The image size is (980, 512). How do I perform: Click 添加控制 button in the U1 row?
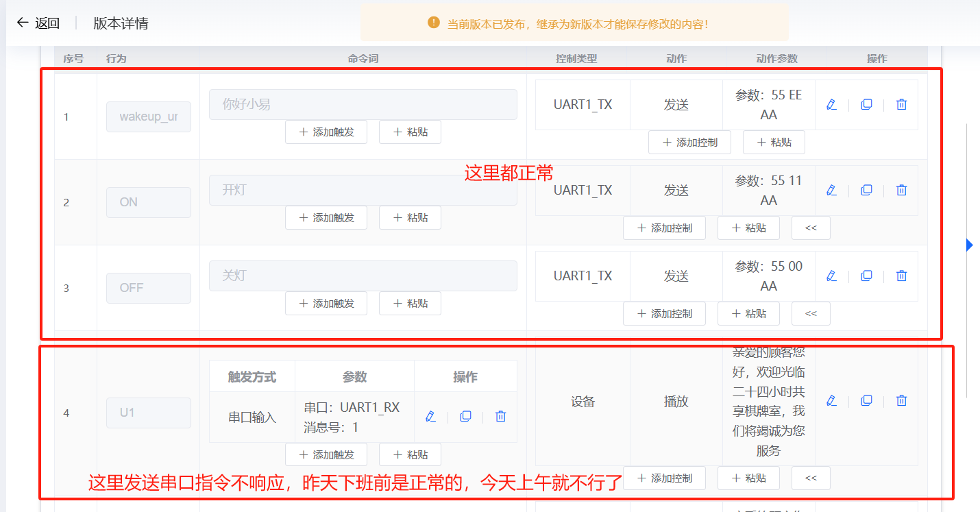[x=663, y=478]
